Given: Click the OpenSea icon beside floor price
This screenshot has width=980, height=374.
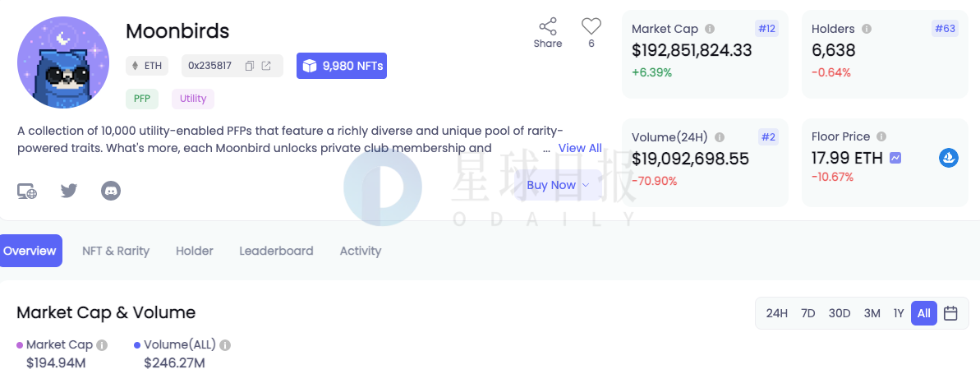Looking at the screenshot, I should (949, 158).
